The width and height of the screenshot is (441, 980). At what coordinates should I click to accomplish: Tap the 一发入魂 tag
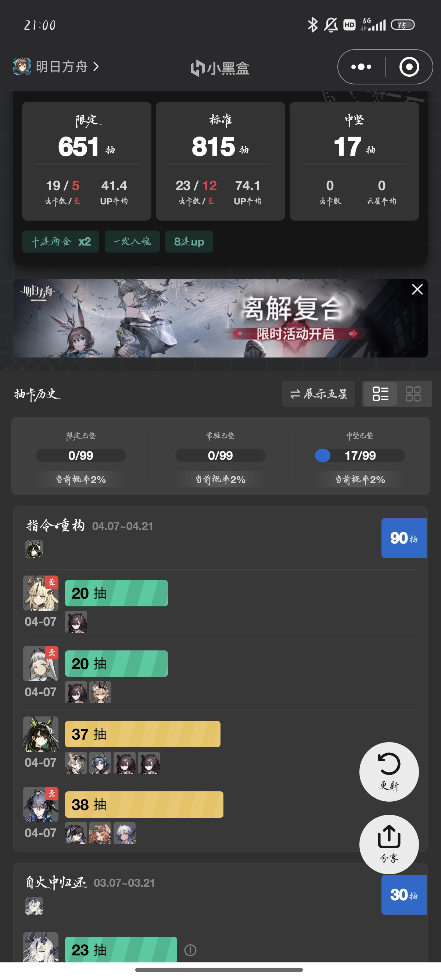[x=132, y=242]
